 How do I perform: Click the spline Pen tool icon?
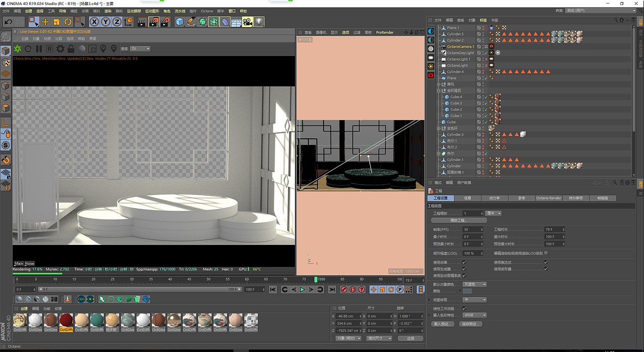(x=191, y=22)
